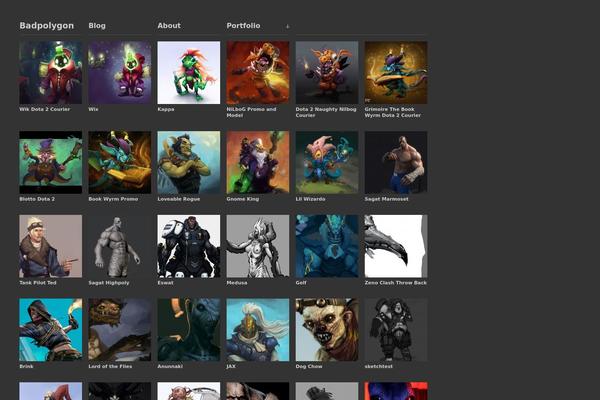Open the Loveable Rogue thumbnail

[x=189, y=162]
